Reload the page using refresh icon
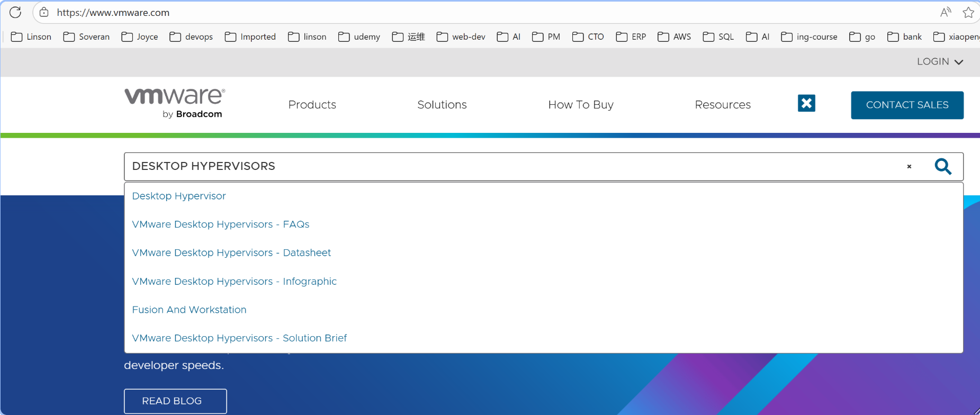 point(15,12)
